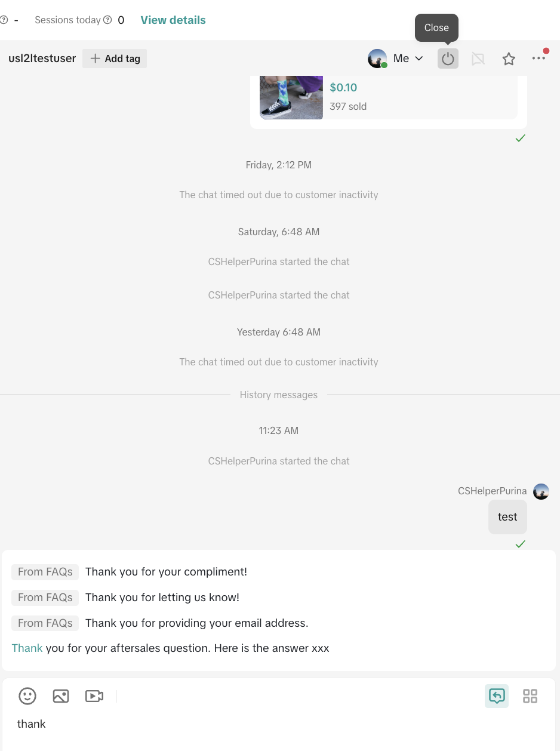
Task: Star this conversation
Action: tap(509, 59)
